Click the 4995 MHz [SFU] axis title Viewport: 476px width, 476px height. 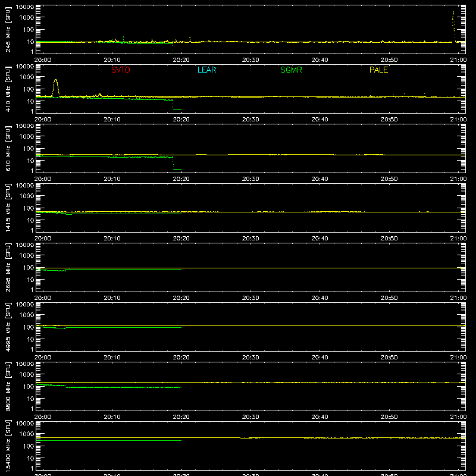pos(8,327)
